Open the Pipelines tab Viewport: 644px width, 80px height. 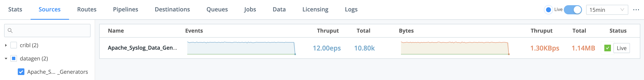pyautogui.click(x=125, y=10)
